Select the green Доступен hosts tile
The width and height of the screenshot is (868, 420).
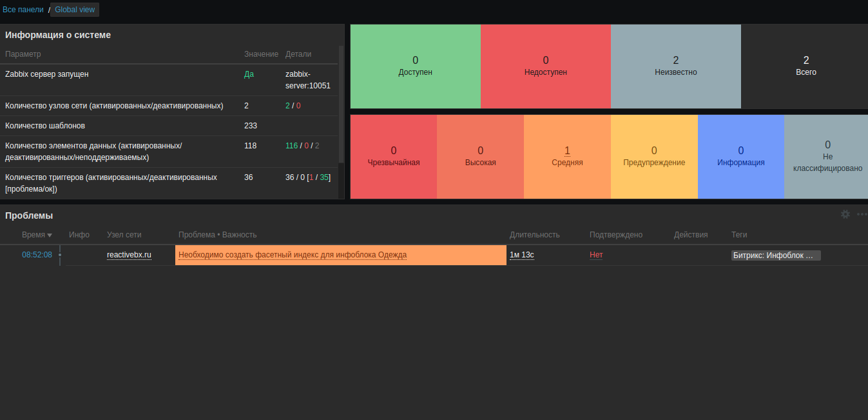416,66
